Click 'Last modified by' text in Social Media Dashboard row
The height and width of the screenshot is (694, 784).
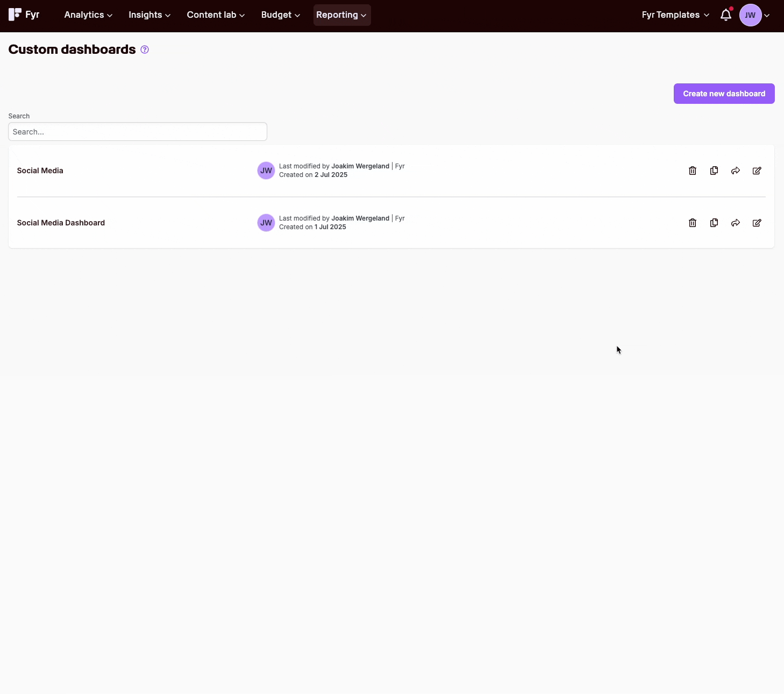click(x=304, y=218)
